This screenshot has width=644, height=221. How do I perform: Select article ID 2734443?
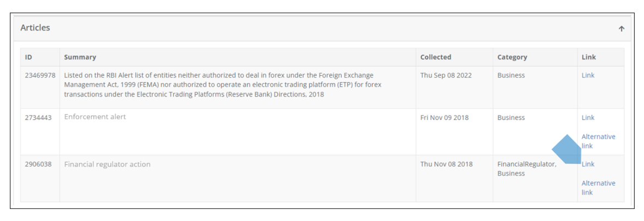point(38,117)
